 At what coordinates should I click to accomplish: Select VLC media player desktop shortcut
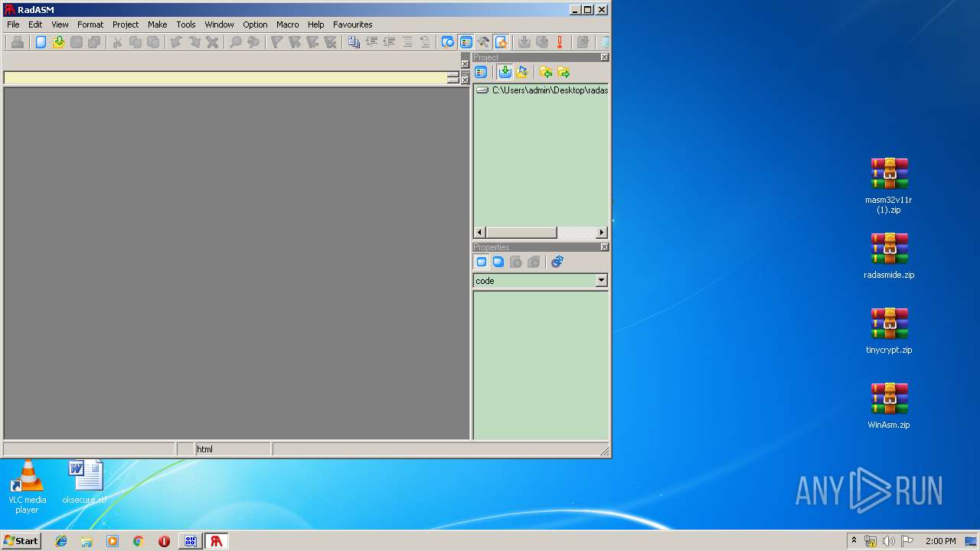[27, 487]
